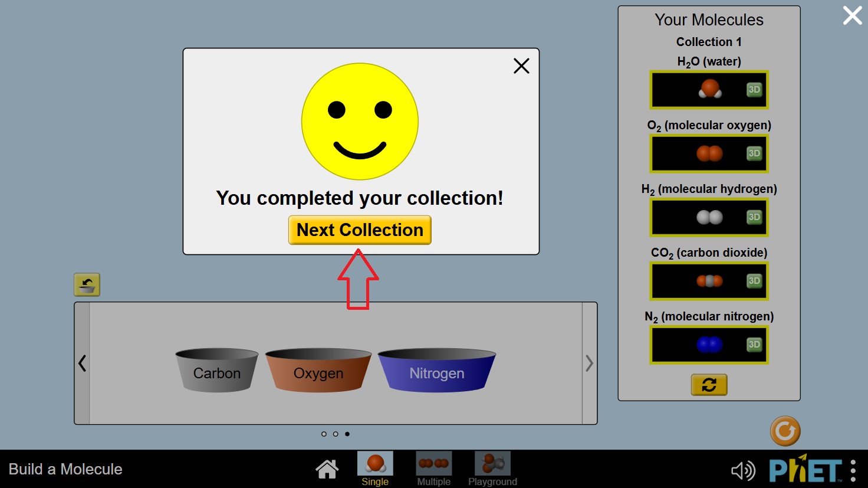Click the blue Nitrogen bucket
868x488 pixels.
point(436,372)
